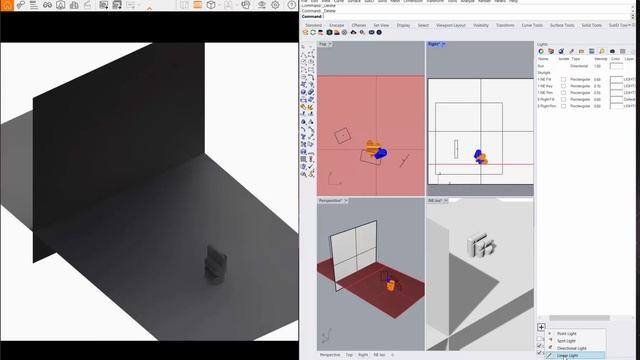
Task: Select the Right viewport tab at the bottom
Action: [x=363, y=355]
